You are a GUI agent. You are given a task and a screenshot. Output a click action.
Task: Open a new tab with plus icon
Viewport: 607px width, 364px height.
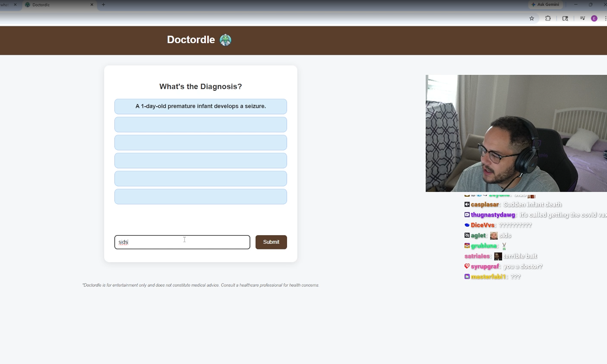coord(103,5)
